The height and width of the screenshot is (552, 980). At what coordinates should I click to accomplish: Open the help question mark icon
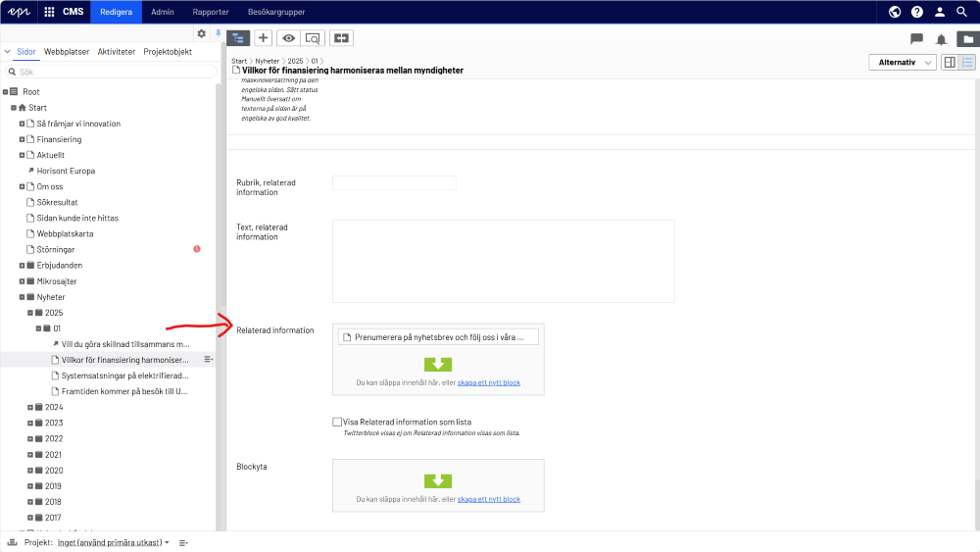(x=917, y=12)
